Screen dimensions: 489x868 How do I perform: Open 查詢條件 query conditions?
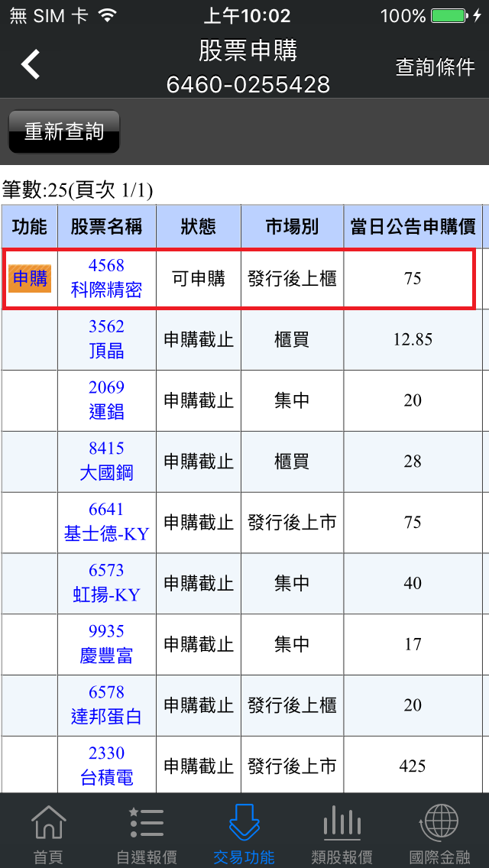pos(436,67)
